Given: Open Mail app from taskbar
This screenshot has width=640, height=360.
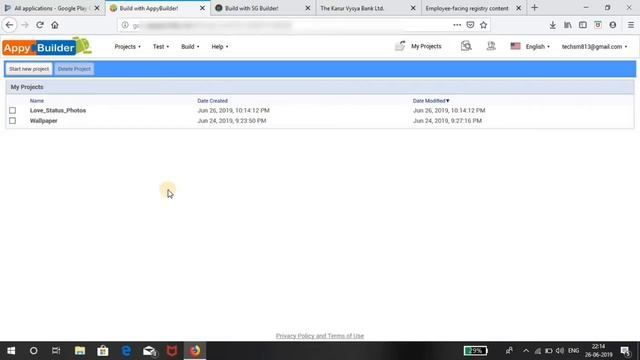Looking at the screenshot, I should (149, 351).
